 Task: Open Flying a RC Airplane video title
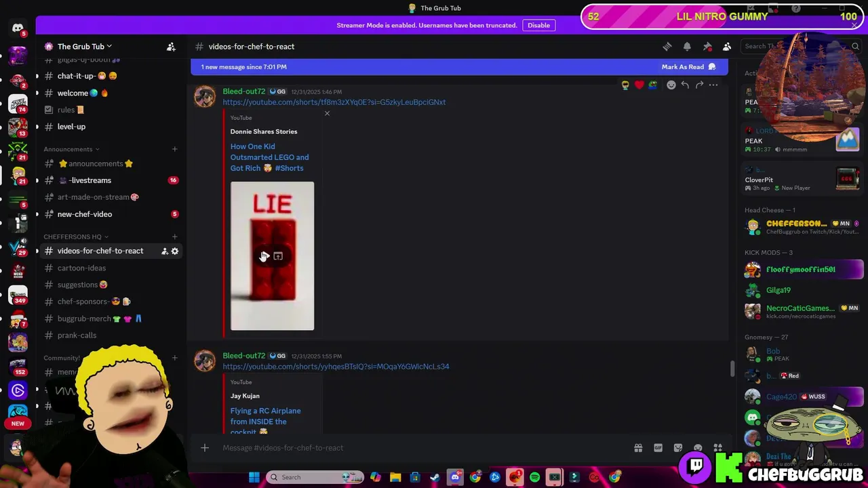[265, 421]
